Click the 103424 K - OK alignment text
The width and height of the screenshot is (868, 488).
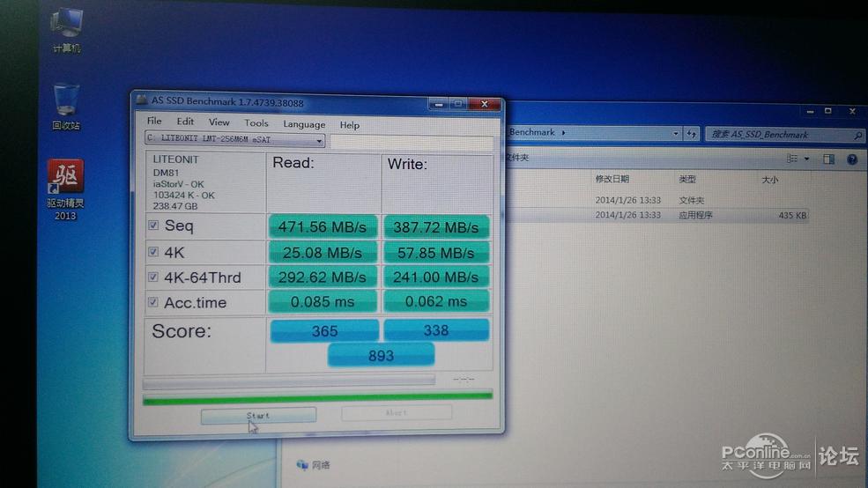click(184, 195)
